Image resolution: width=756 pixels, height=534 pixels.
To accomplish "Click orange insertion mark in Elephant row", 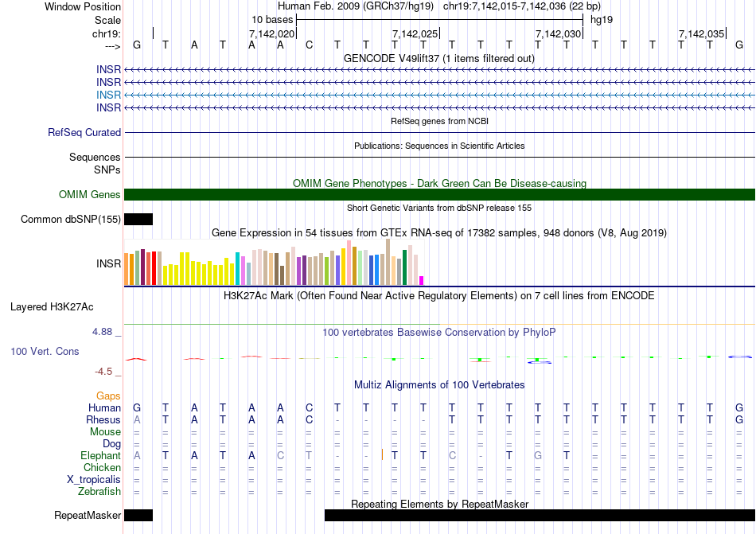I will (383, 454).
